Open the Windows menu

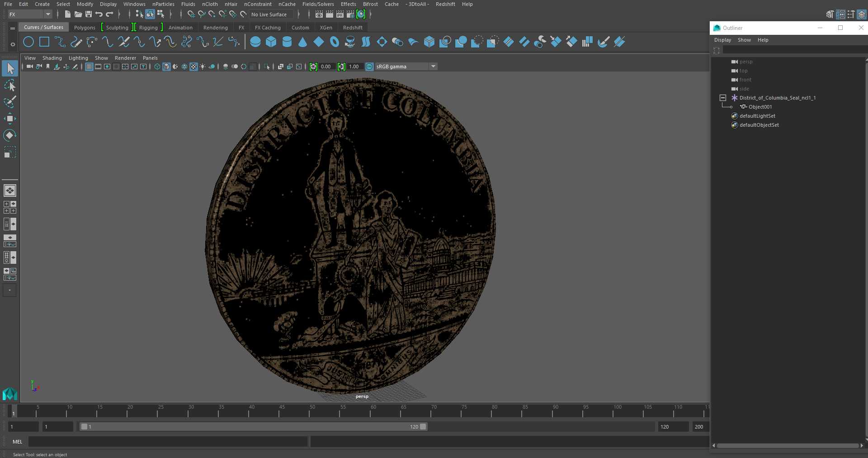click(134, 4)
